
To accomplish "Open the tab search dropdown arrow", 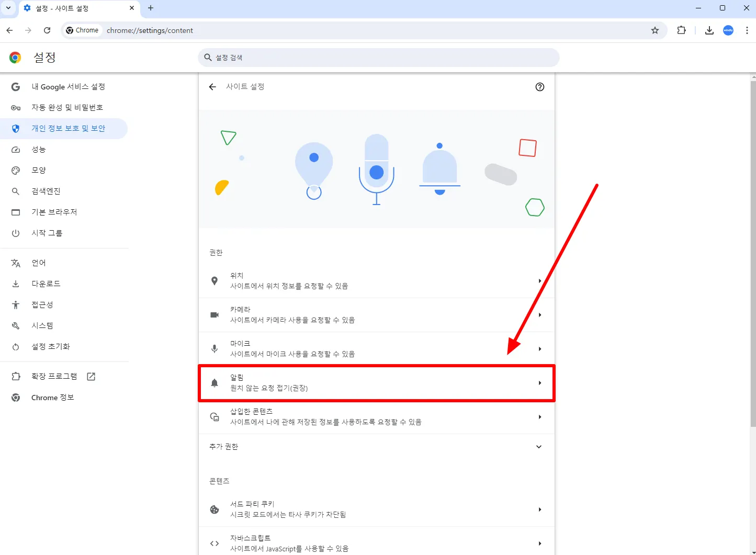I will [x=8, y=8].
